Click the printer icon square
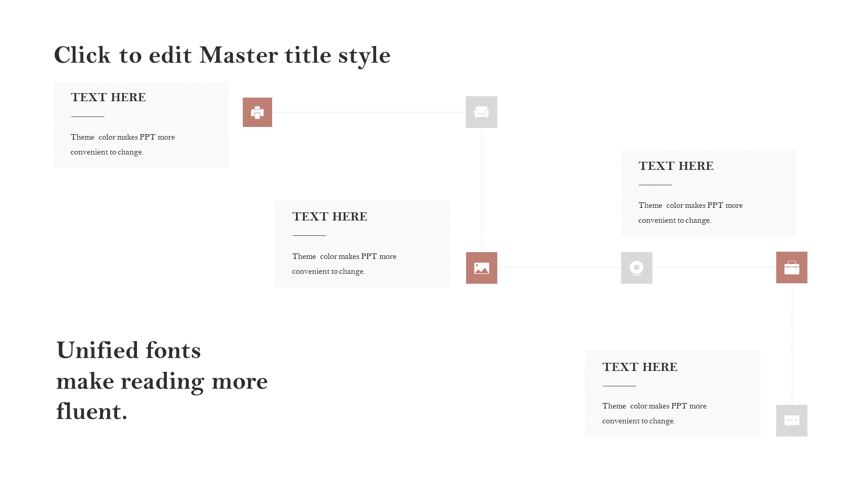Image resolution: width=868 pixels, height=488 pixels. click(x=257, y=112)
